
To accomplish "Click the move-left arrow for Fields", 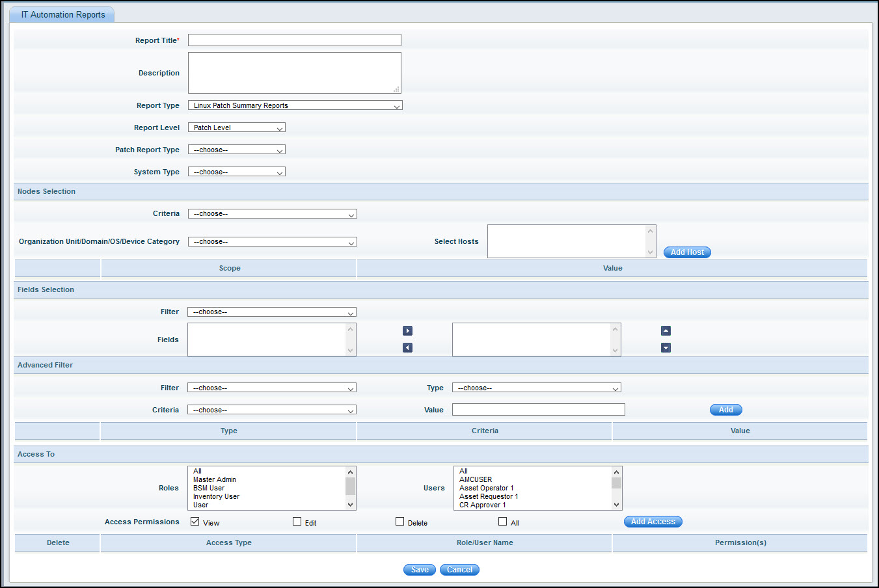I will (407, 348).
